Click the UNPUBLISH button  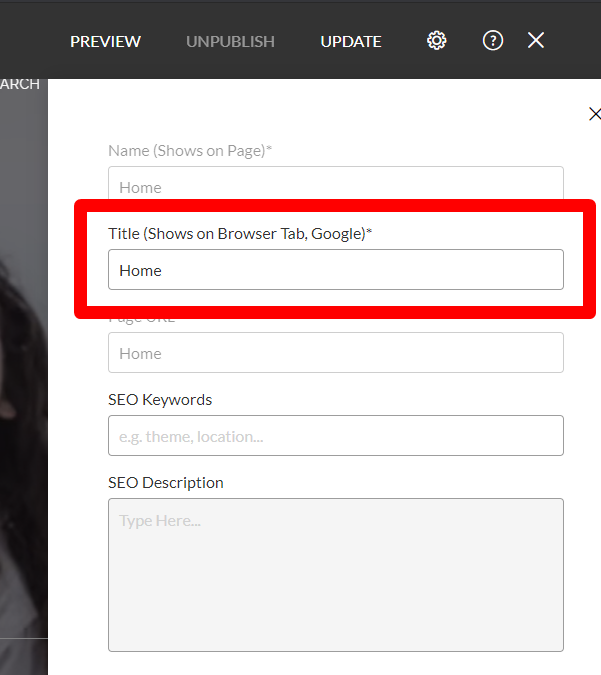tap(230, 42)
